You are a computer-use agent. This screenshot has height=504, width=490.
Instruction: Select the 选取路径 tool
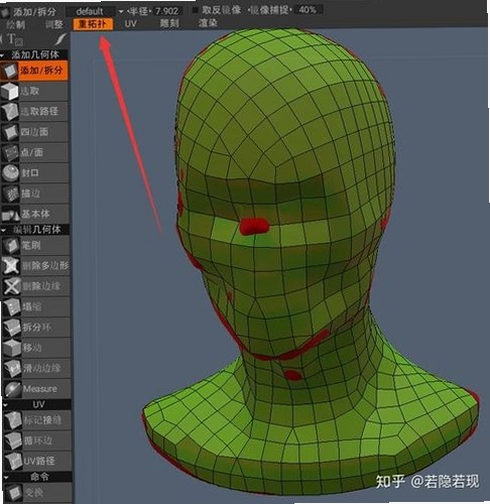(35, 111)
